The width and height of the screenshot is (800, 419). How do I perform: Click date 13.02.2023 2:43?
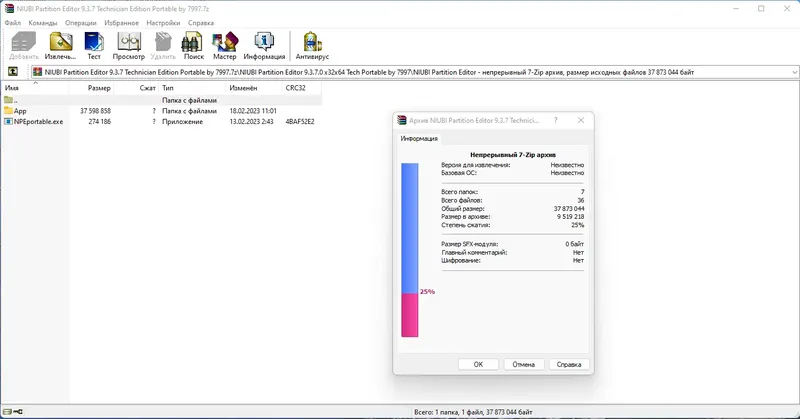(x=252, y=121)
